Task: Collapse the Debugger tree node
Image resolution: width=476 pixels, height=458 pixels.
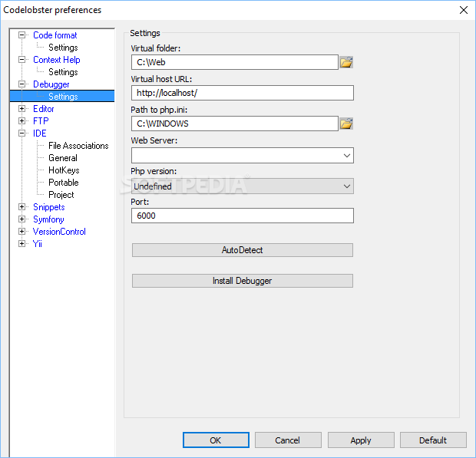Action: tap(21, 84)
